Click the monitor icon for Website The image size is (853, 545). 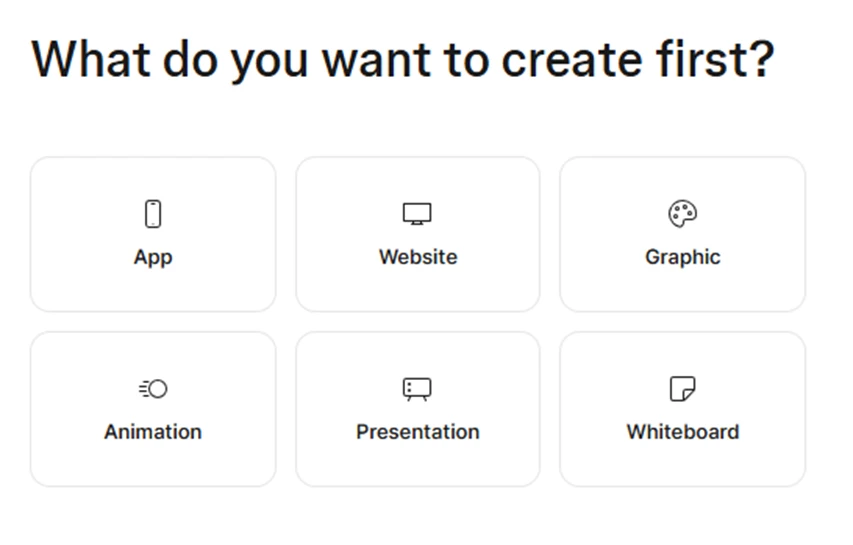[x=417, y=214]
